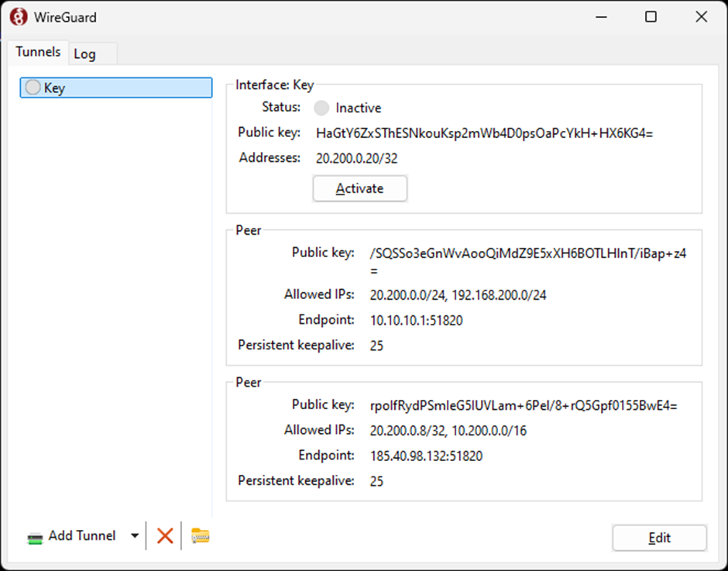This screenshot has height=571, width=728.
Task: Activate the Key tunnel
Action: 359,188
